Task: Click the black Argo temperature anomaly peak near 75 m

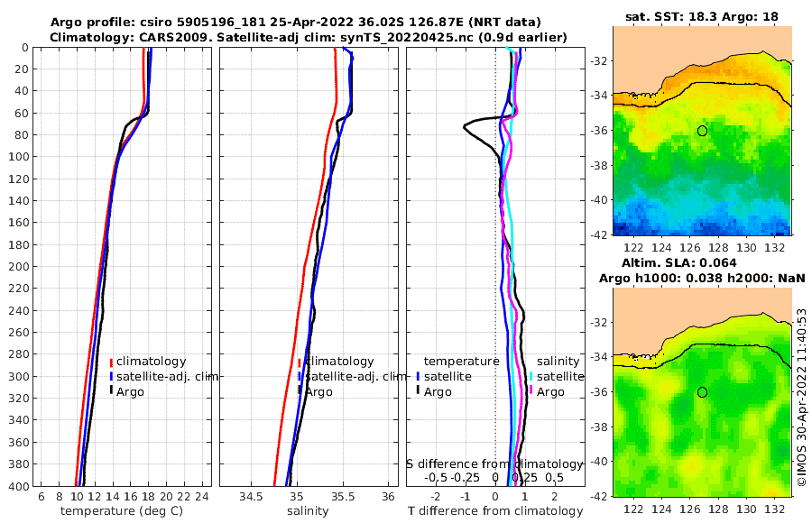Action: click(x=465, y=126)
